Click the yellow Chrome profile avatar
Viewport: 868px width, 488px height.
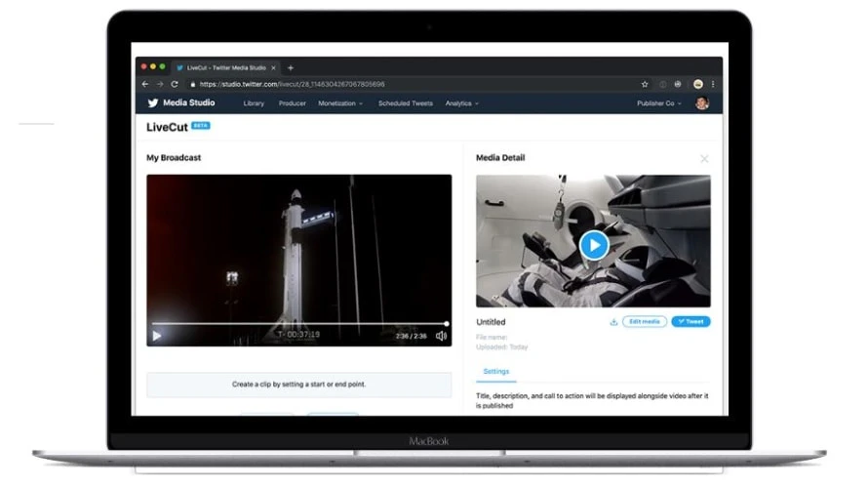(698, 84)
